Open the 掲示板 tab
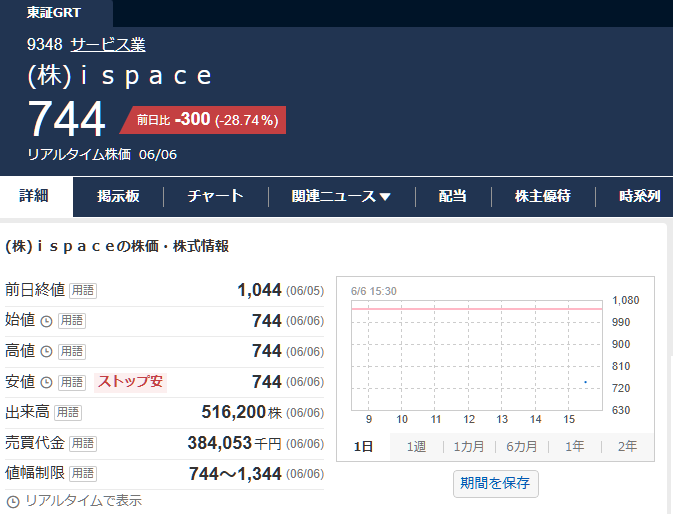The height and width of the screenshot is (514, 673). tap(118, 197)
